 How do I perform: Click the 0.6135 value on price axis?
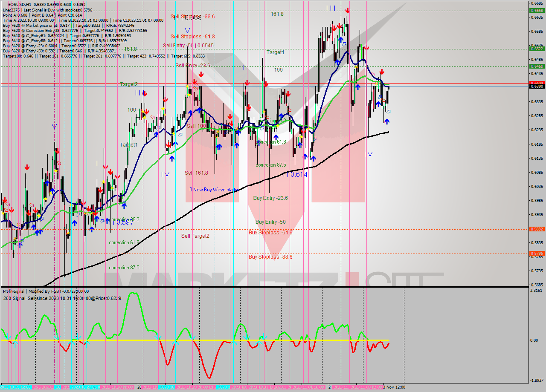pyautogui.click(x=536, y=158)
